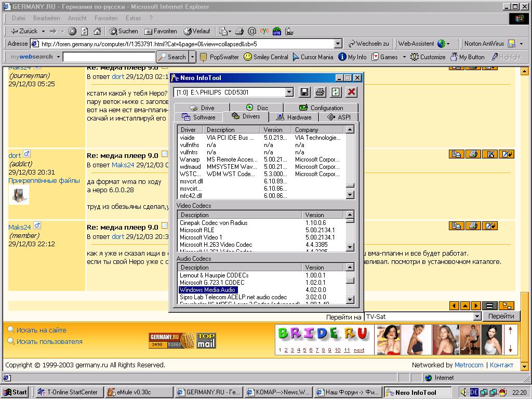Open the Games toolbar dropdown arrow

coord(404,57)
